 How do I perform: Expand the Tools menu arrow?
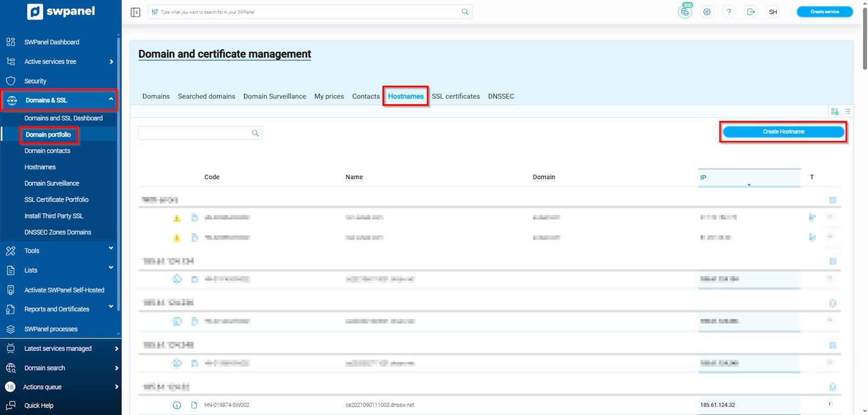pos(111,248)
